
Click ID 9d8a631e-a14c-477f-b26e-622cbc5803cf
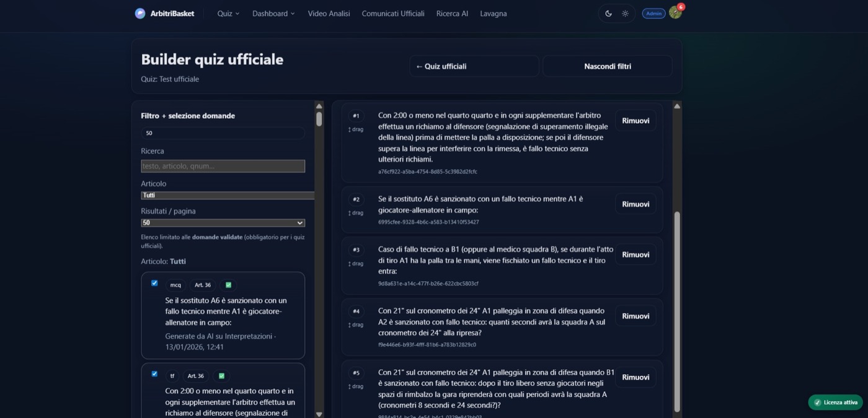[x=428, y=284]
